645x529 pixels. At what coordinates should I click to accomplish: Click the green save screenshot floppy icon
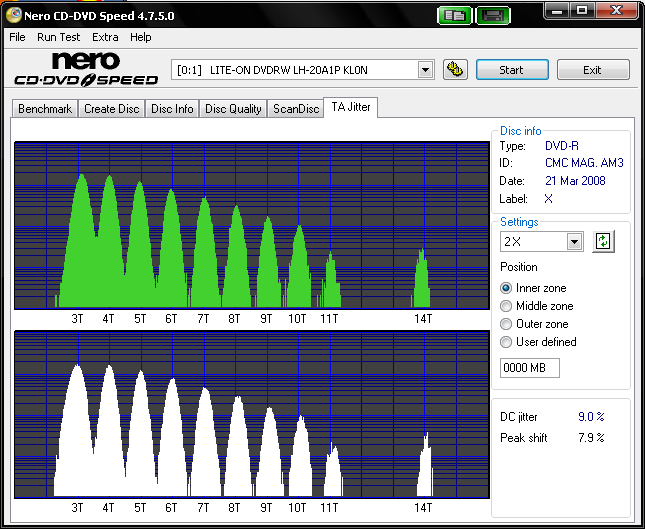[493, 16]
